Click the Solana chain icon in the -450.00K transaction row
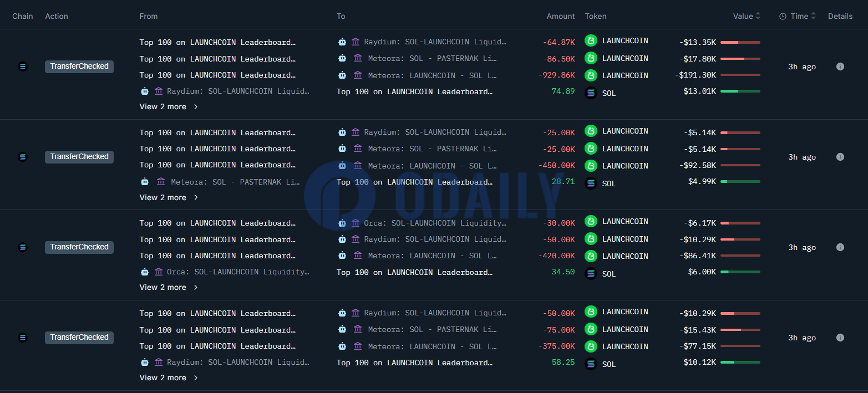 (x=23, y=157)
